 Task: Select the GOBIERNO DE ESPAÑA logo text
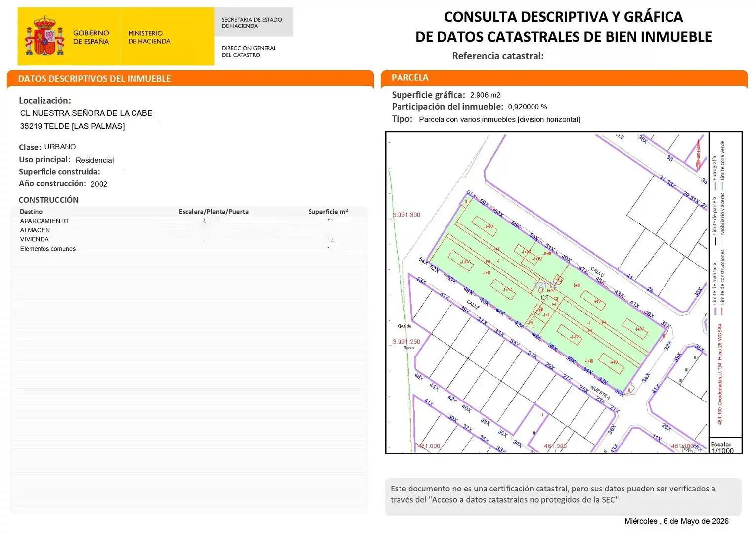pyautogui.click(x=91, y=37)
